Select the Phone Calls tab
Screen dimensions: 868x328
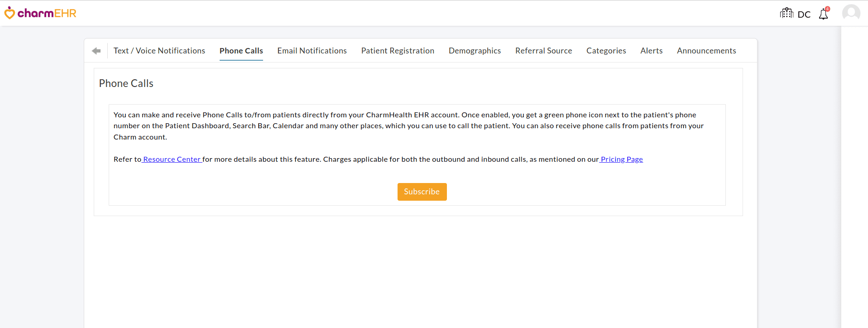[x=241, y=51]
